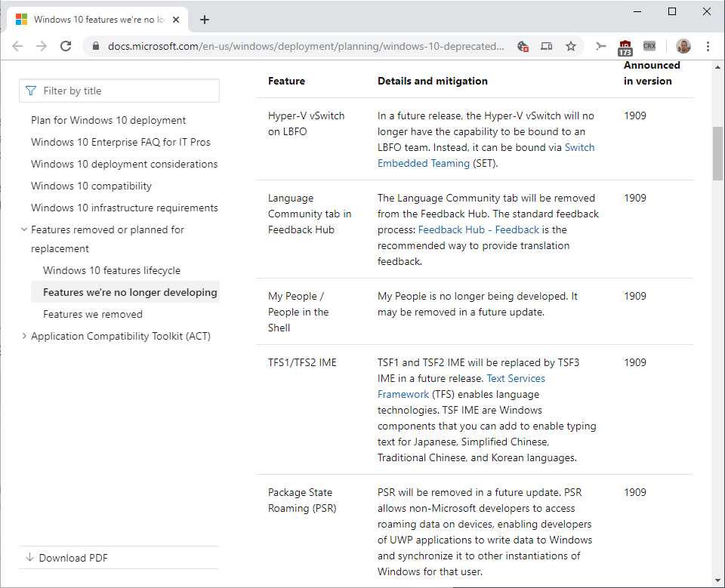This screenshot has height=588, width=725.
Task: Open the Switch Embedded Teaming link
Action: (x=486, y=155)
